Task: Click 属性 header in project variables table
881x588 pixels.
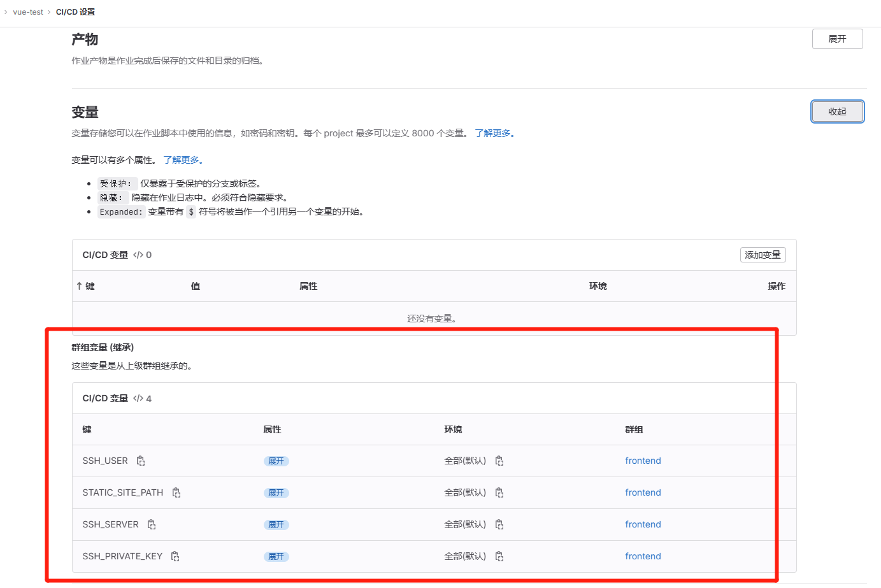Action: (x=308, y=286)
